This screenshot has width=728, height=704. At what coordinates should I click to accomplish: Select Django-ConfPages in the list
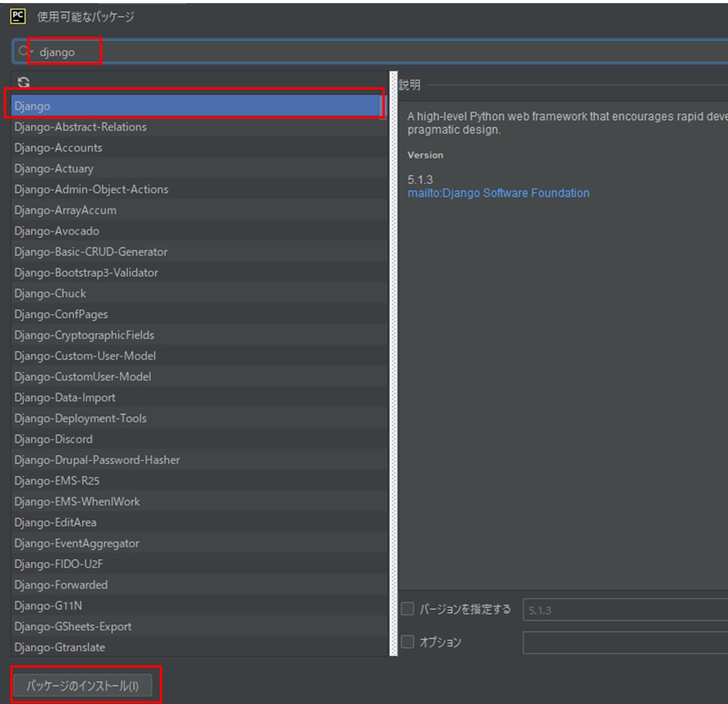click(199, 314)
